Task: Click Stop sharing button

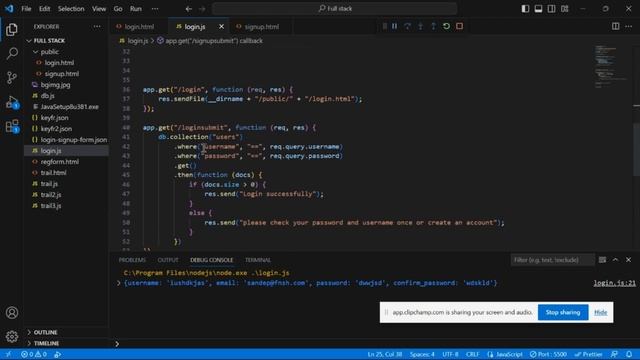Action: 563,312
